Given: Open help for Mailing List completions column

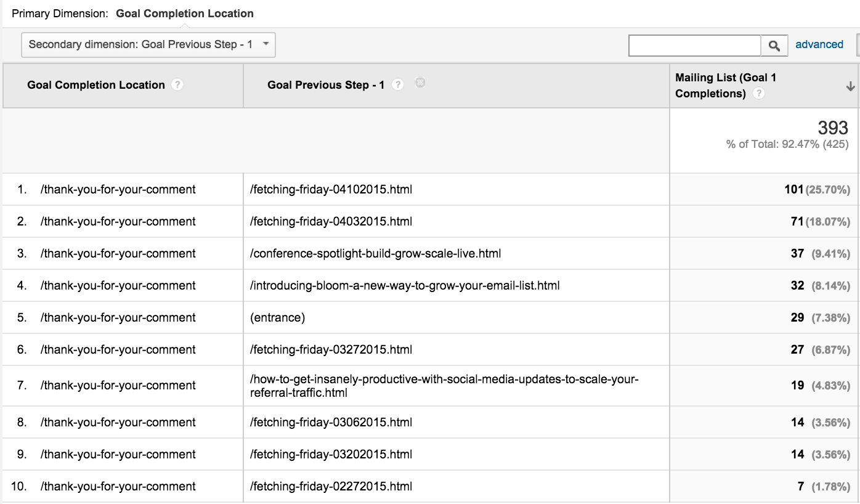Looking at the screenshot, I should [x=759, y=94].
